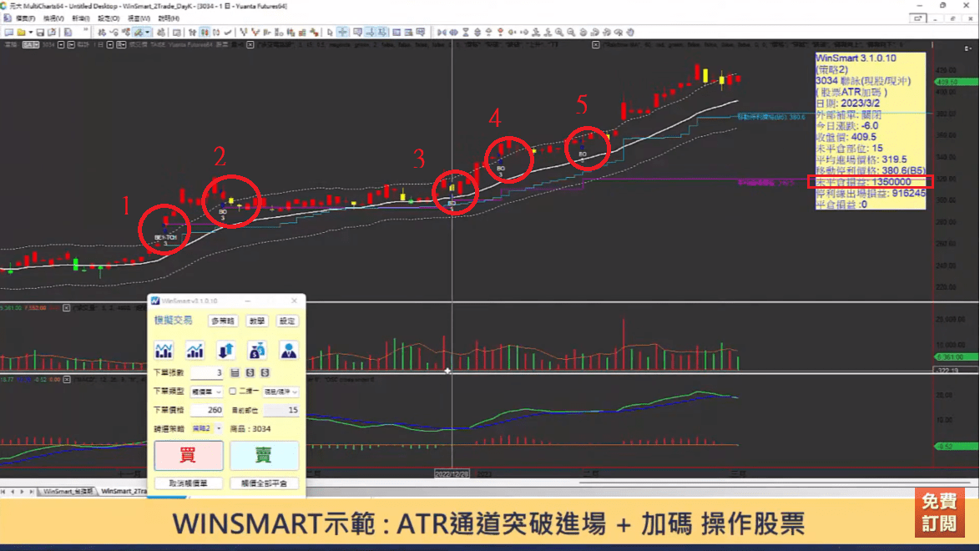The height and width of the screenshot is (551, 980).
Task: Click the 日期: 2023/3/2 text
Action: click(848, 104)
